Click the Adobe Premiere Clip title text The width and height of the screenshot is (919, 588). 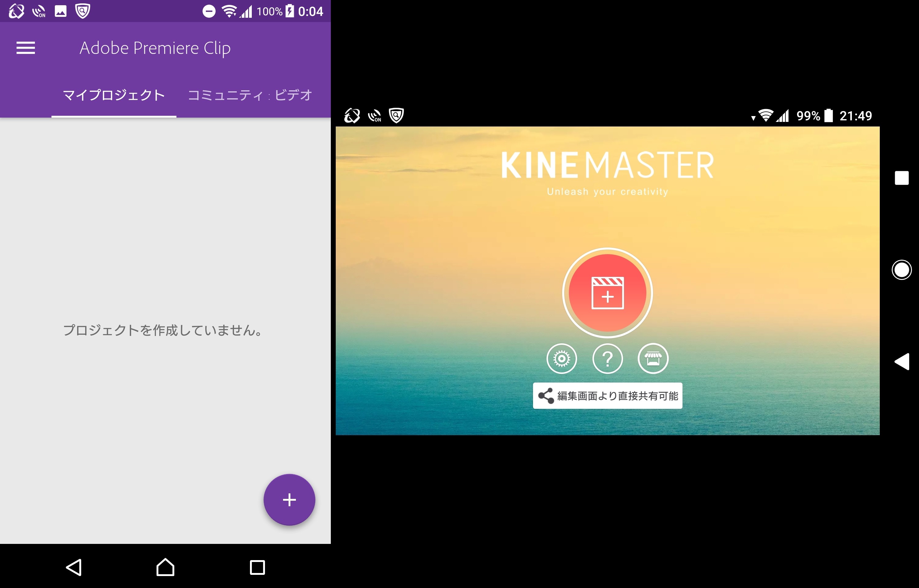[155, 48]
